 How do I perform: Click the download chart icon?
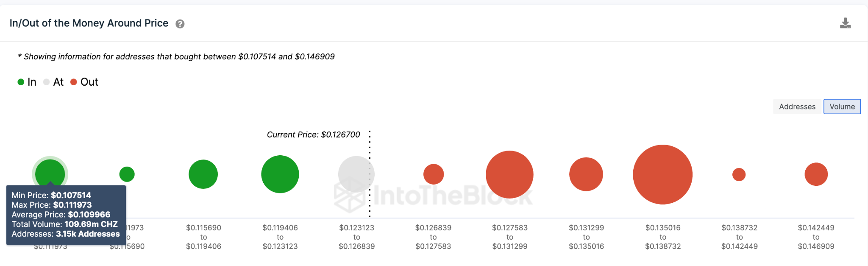[x=845, y=23]
